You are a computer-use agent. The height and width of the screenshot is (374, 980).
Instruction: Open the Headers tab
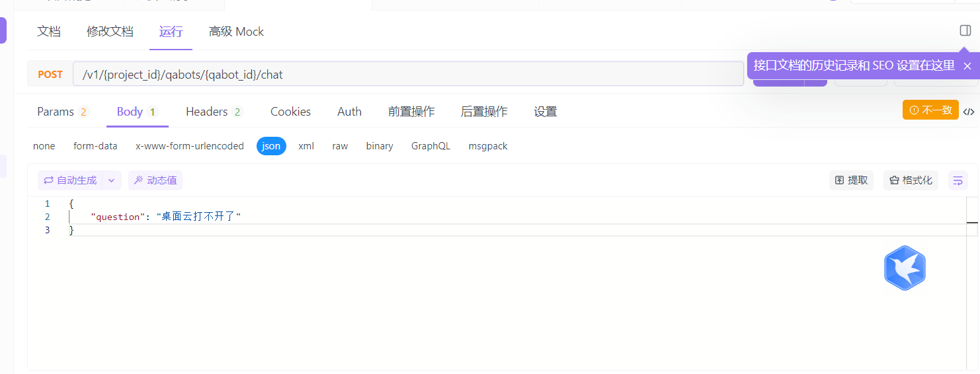214,112
